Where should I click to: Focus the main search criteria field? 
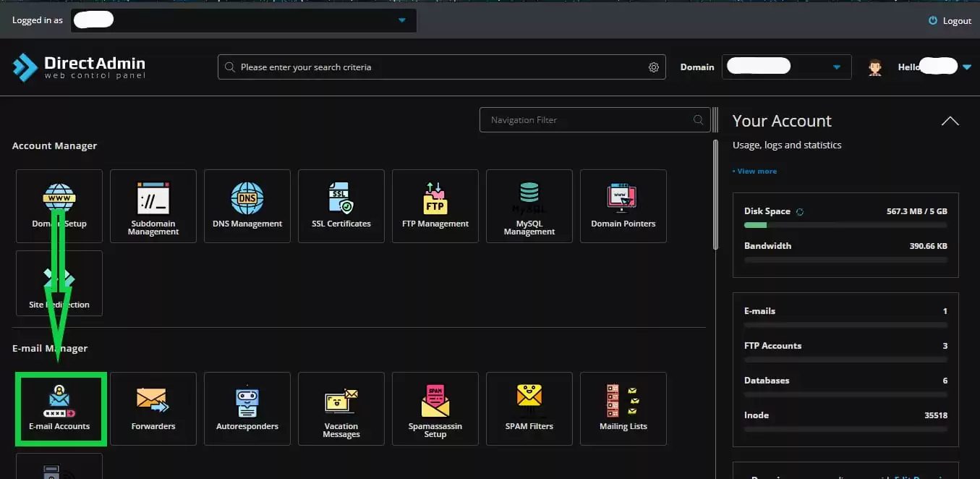tap(442, 67)
